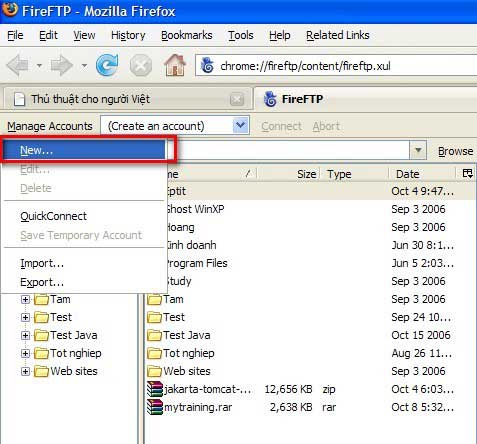
Task: Open the local path dropdown arrow
Action: [418, 151]
